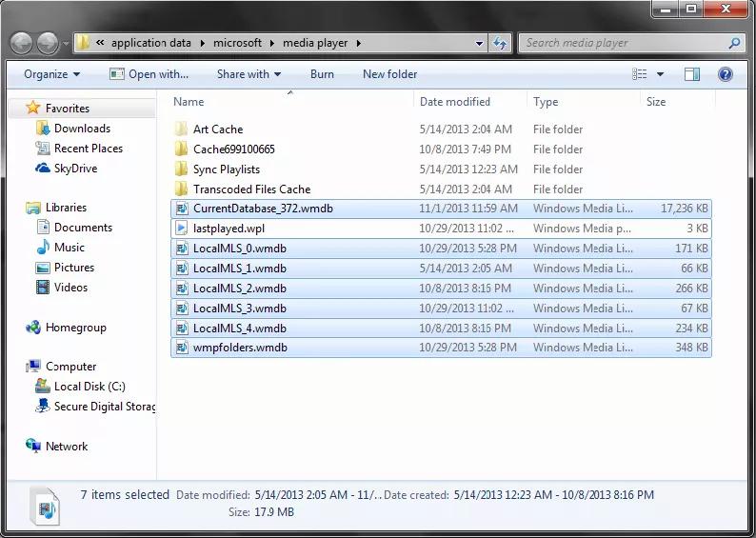Open the view options dropdown arrow
This screenshot has width=756, height=538.
(661, 74)
